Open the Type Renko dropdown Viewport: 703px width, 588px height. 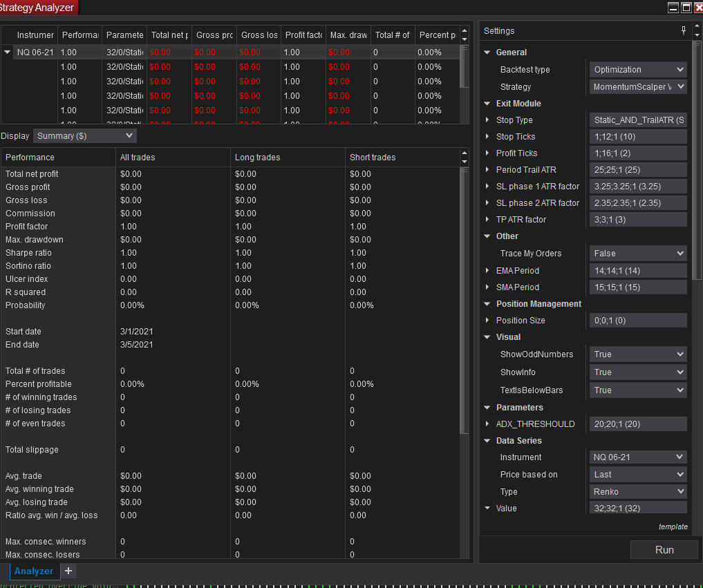coord(638,492)
